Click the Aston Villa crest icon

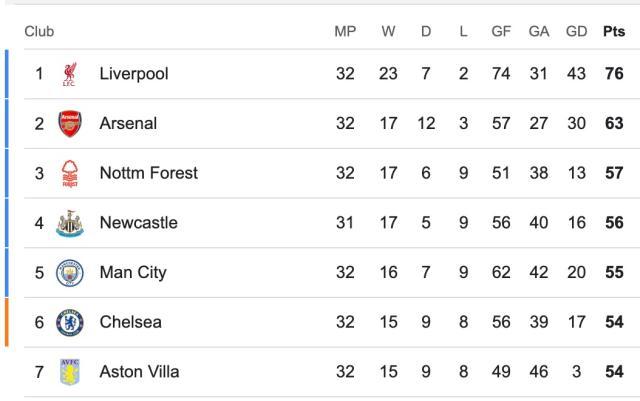(x=70, y=372)
